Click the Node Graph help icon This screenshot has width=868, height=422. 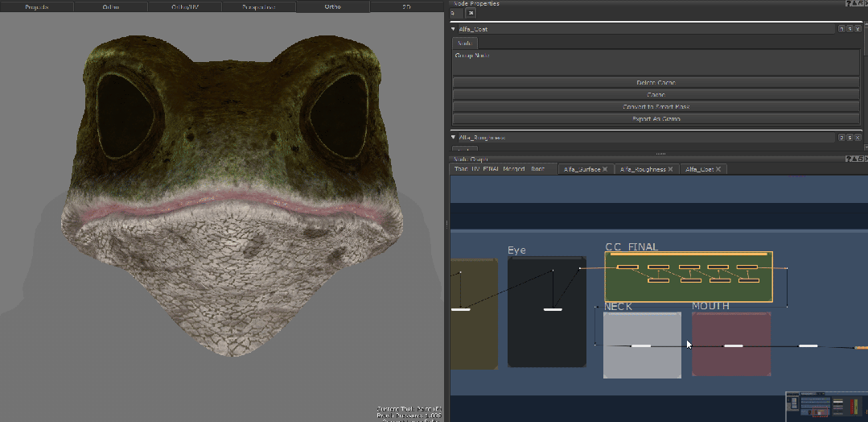pos(849,159)
